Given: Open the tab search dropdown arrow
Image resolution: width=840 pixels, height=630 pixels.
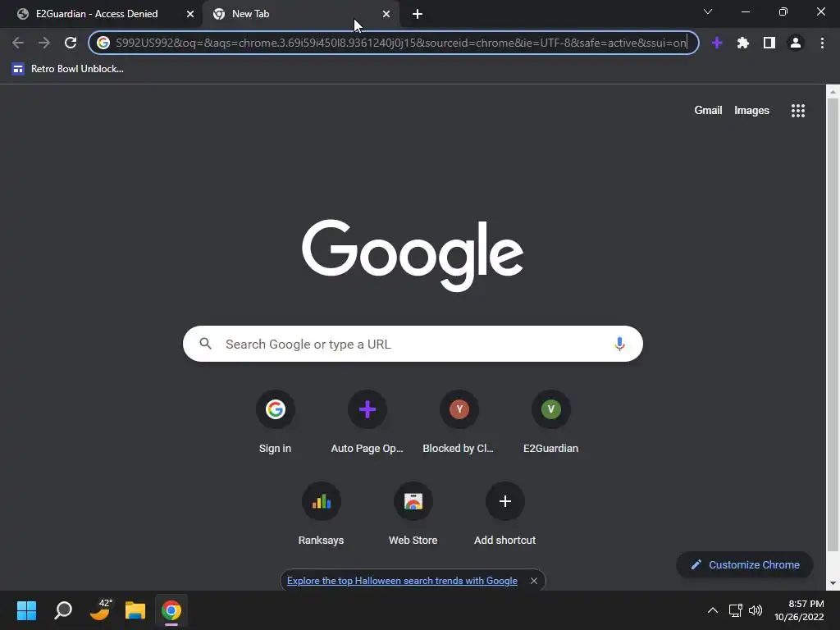Looking at the screenshot, I should tap(708, 11).
